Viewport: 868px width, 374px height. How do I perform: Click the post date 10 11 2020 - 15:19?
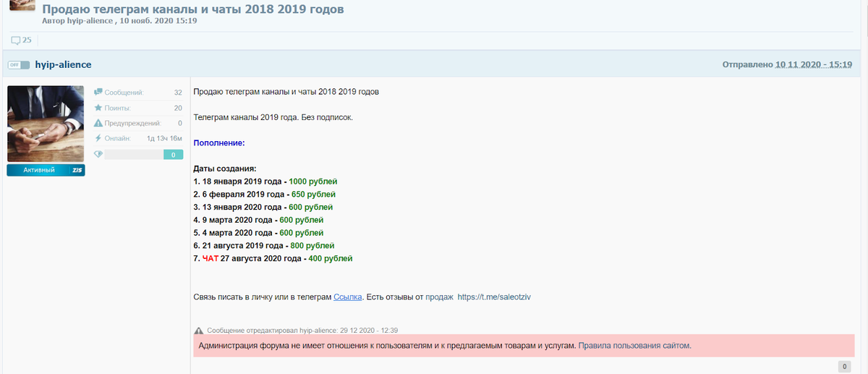[x=814, y=65]
